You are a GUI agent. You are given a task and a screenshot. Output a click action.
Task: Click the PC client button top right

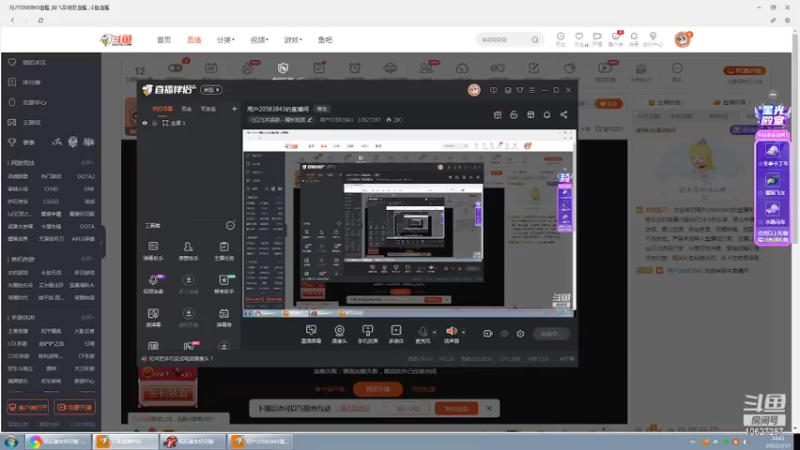pyautogui.click(x=744, y=70)
